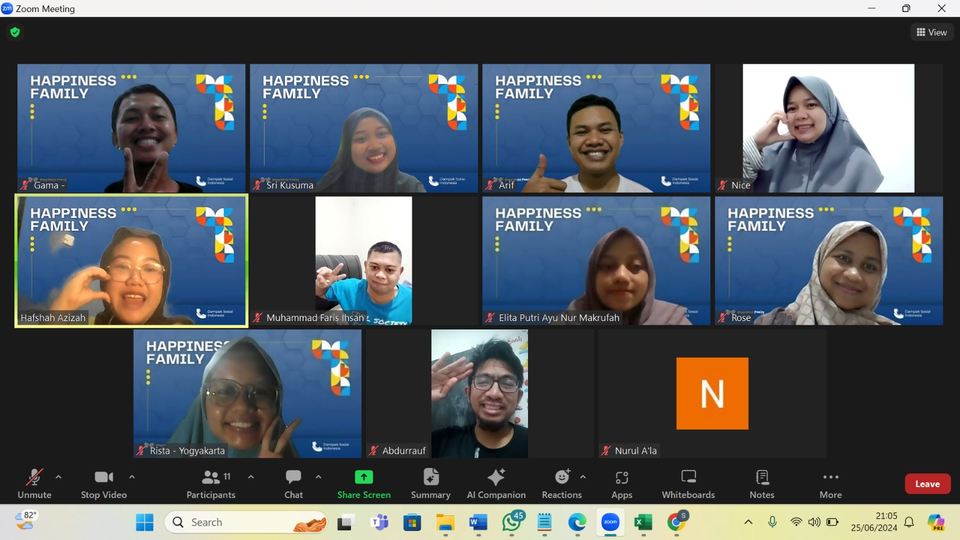Expand video options arrow beside Stop Video
Image resolution: width=960 pixels, height=540 pixels.
tap(132, 477)
